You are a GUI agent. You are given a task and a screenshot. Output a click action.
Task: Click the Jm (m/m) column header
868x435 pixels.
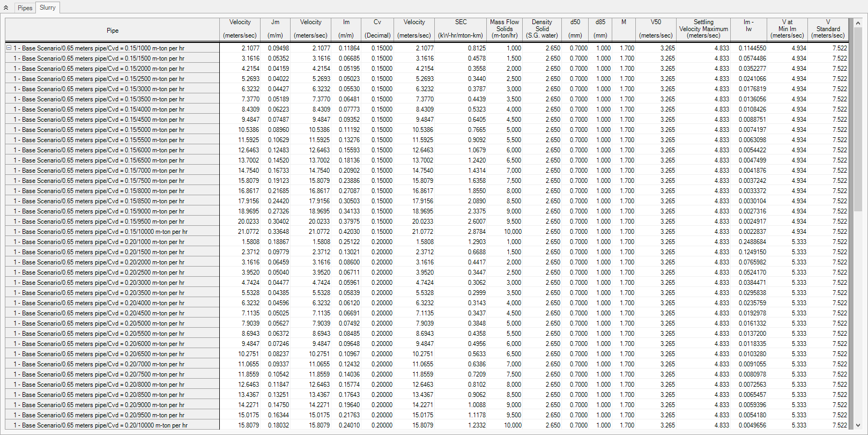pyautogui.click(x=275, y=29)
